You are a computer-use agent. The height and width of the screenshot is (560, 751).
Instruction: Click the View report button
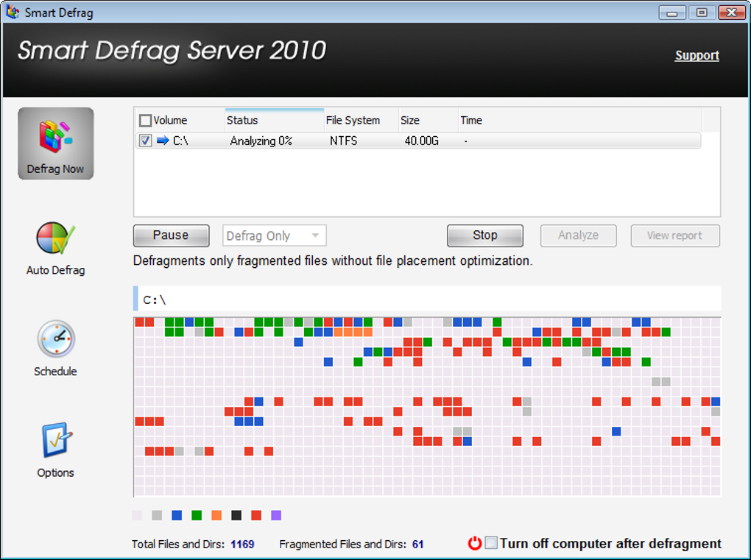675,235
